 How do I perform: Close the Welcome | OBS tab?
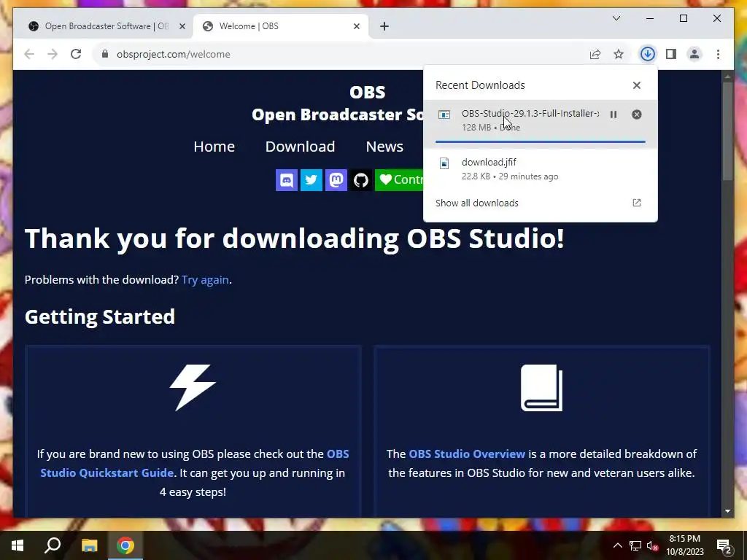pos(356,26)
